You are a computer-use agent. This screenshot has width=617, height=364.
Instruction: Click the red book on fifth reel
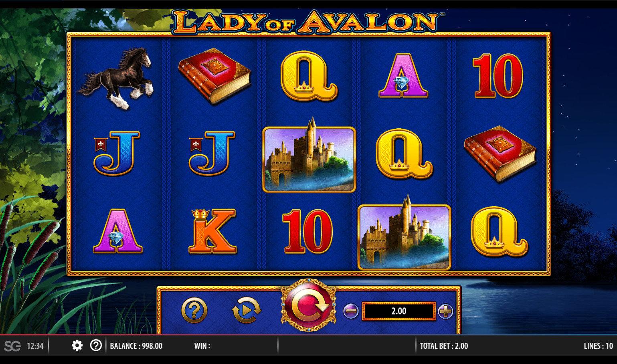click(x=500, y=154)
